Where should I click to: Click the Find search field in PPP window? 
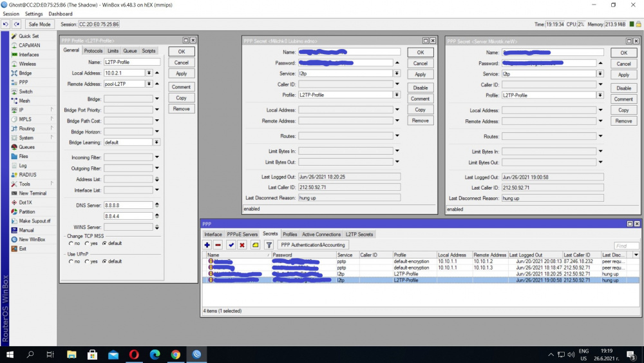coord(625,246)
